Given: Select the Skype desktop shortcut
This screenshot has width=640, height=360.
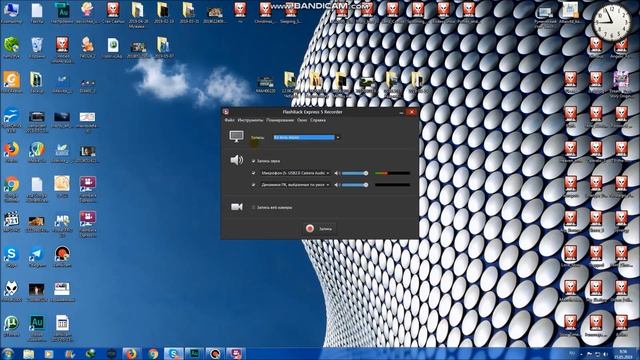Looking at the screenshot, I should tap(11, 257).
